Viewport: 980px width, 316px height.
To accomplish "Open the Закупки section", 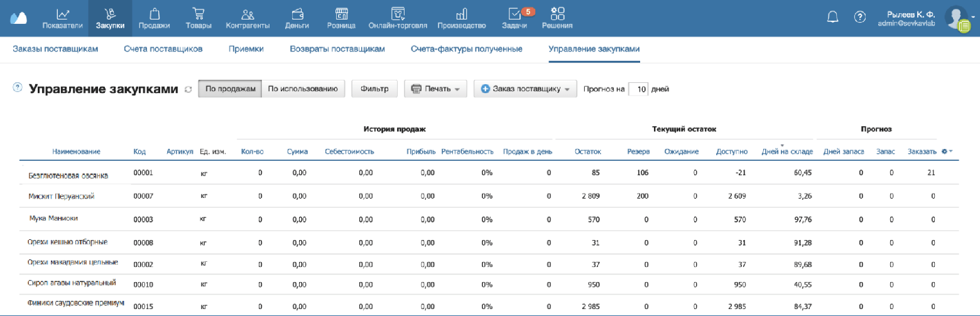I will point(110,18).
